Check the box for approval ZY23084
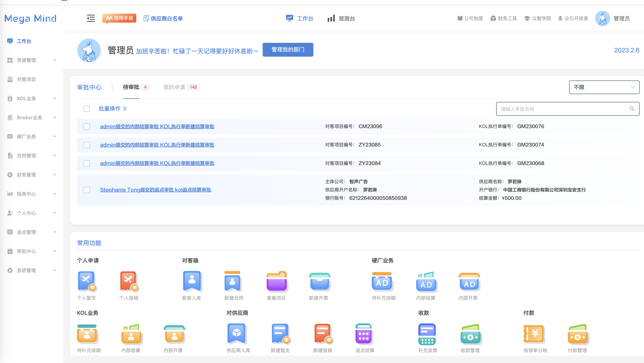Viewport: 644px width, 363px height. pos(87,163)
